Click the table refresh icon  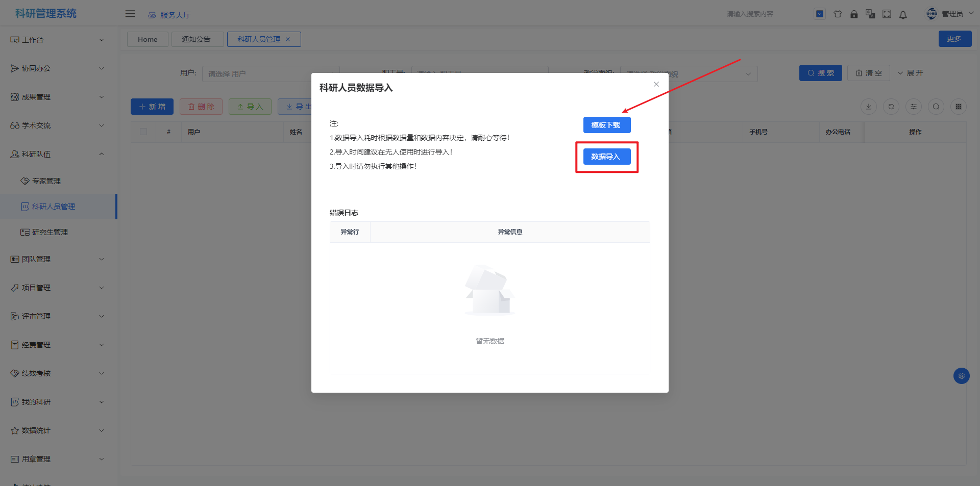coord(891,107)
